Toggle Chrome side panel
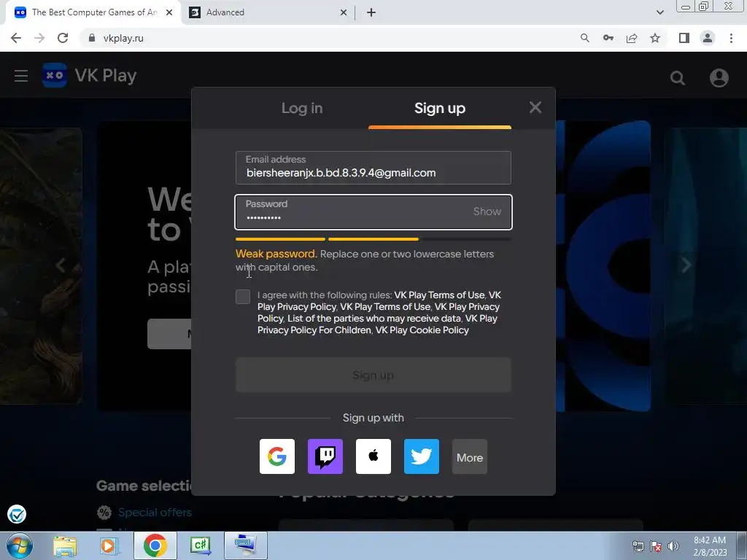The height and width of the screenshot is (560, 747). 684,38
